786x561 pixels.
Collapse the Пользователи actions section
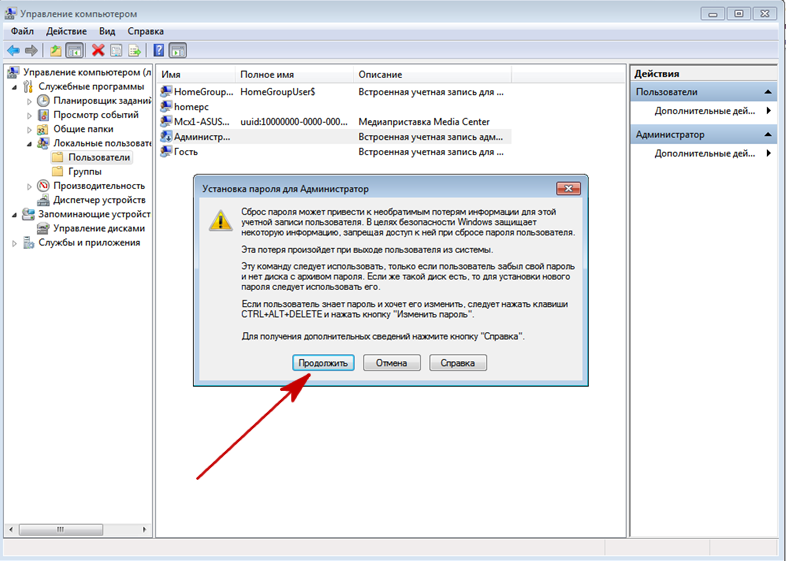tap(767, 92)
